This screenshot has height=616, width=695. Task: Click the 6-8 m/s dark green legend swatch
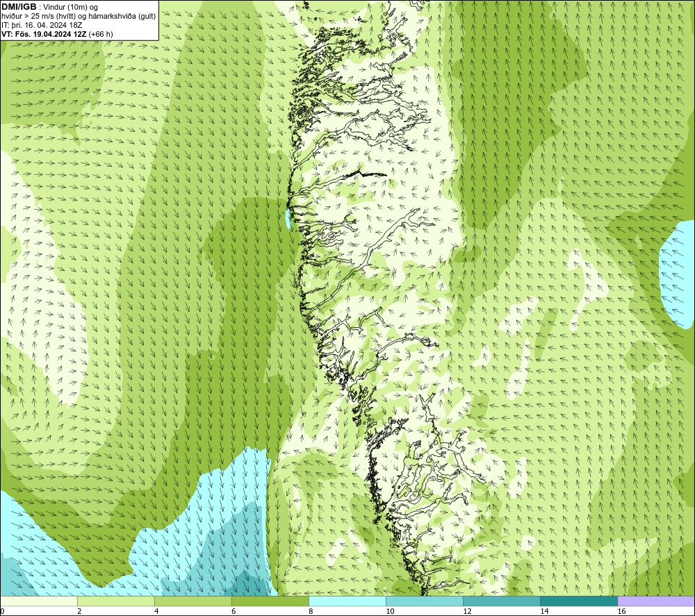click(270, 601)
